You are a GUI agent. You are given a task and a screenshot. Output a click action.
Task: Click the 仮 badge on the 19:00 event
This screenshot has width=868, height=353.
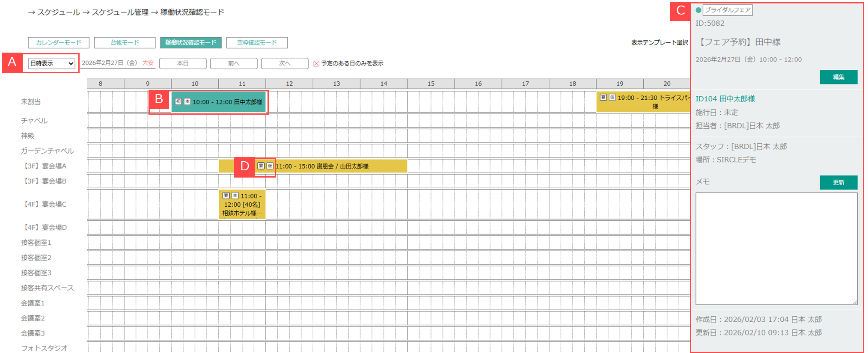click(x=612, y=98)
